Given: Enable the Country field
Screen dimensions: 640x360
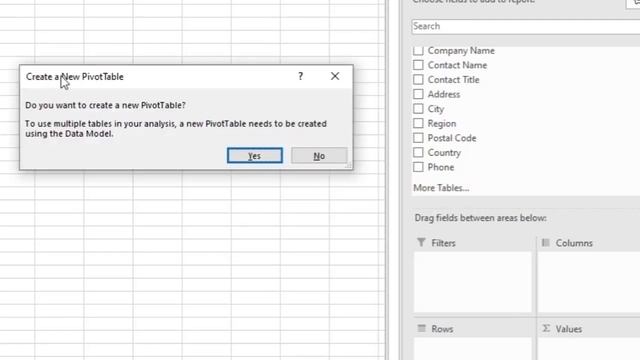Looking at the screenshot, I should tap(418, 153).
